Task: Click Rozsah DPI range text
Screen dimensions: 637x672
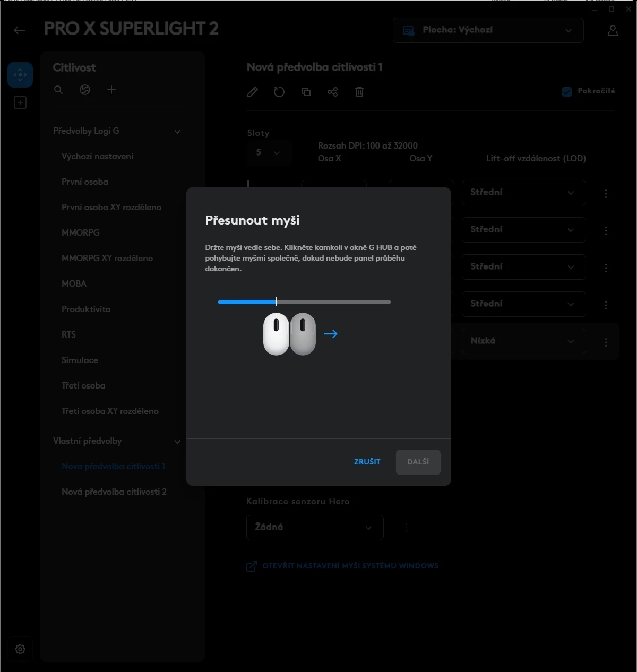Action: pyautogui.click(x=368, y=145)
